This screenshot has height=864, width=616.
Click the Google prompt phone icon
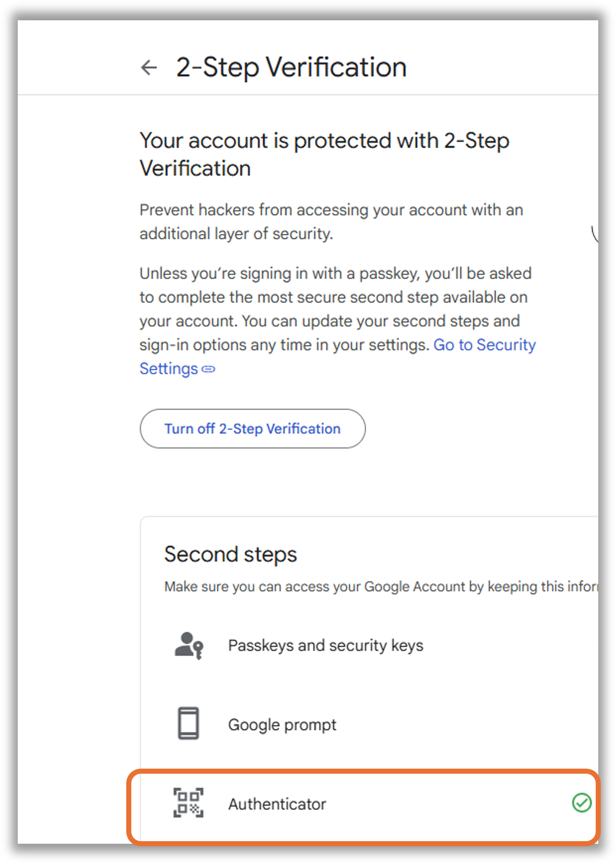[x=189, y=723]
